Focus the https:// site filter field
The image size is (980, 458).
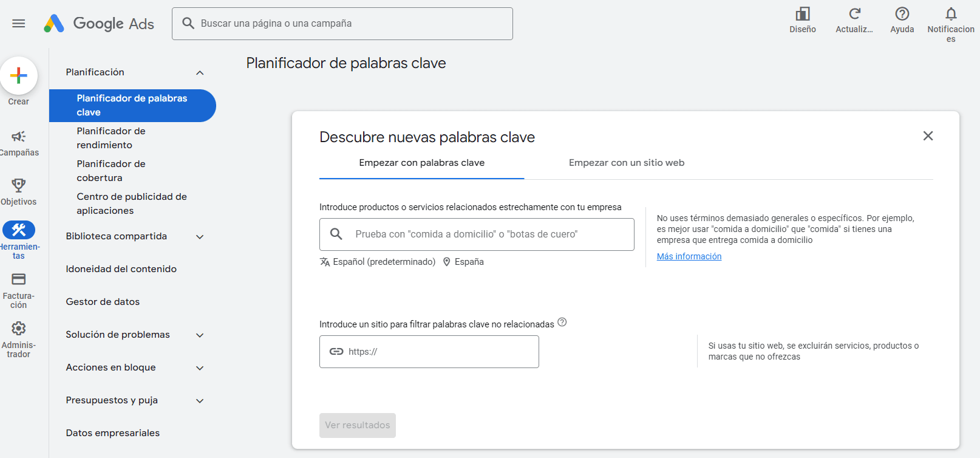point(429,352)
